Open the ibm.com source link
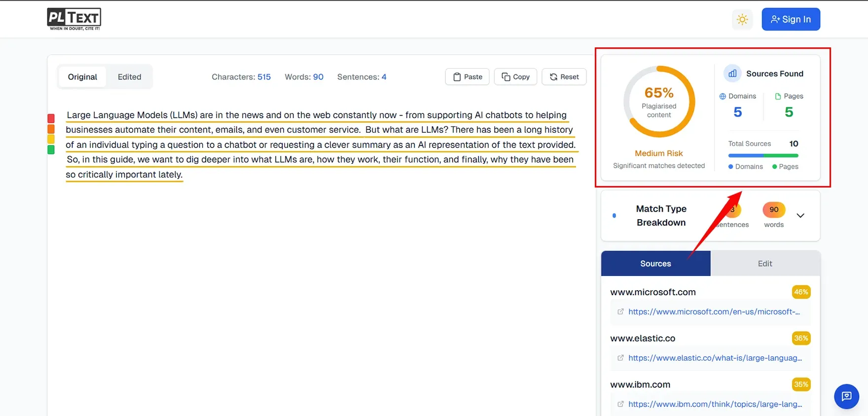 [715, 404]
